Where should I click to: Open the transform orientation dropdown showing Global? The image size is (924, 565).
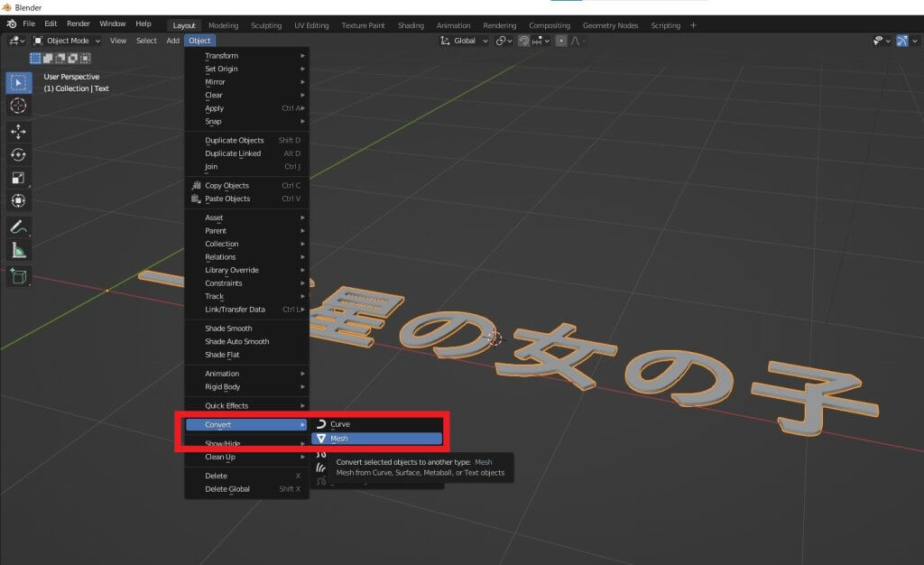click(x=465, y=41)
